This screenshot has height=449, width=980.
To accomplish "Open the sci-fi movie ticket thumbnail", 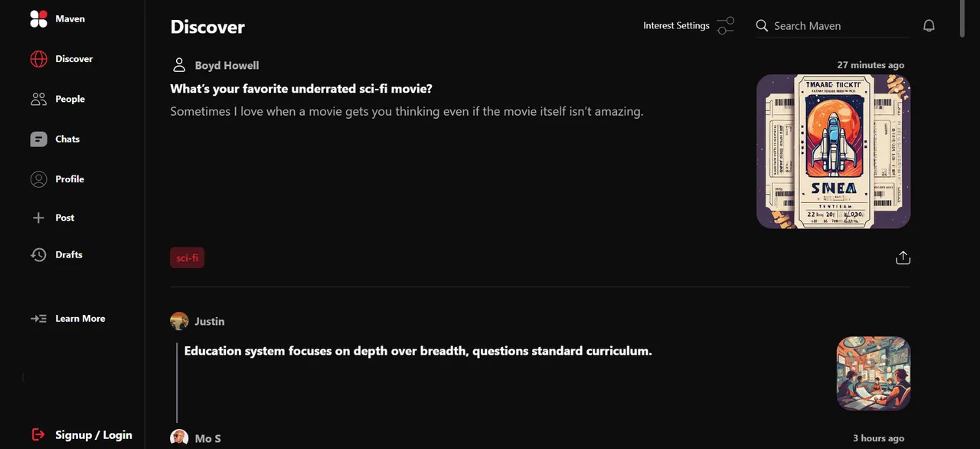I will pyautogui.click(x=833, y=152).
